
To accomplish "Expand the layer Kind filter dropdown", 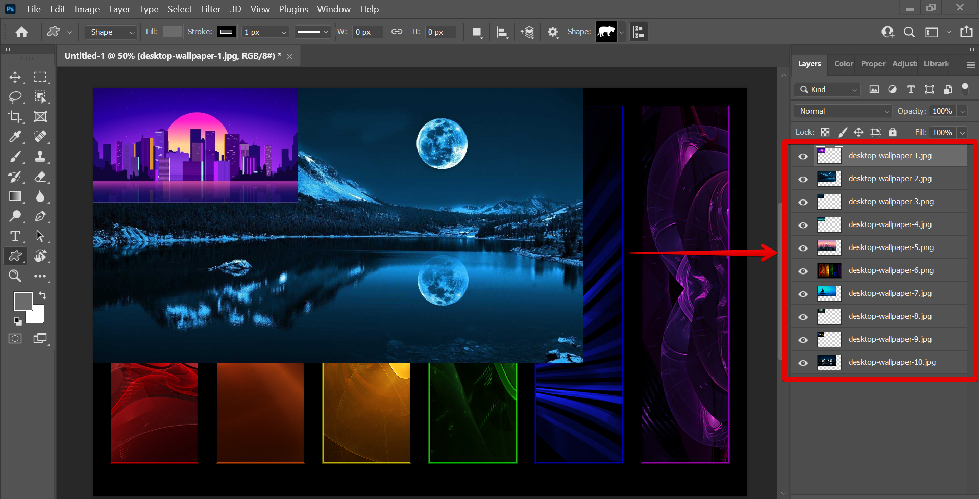I will (x=828, y=90).
